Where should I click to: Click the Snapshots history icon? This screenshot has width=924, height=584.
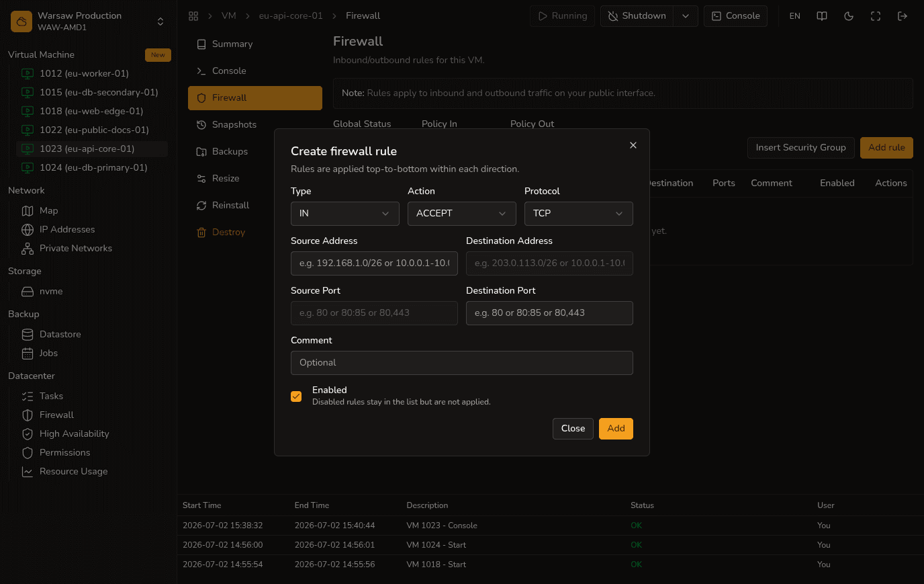point(201,124)
